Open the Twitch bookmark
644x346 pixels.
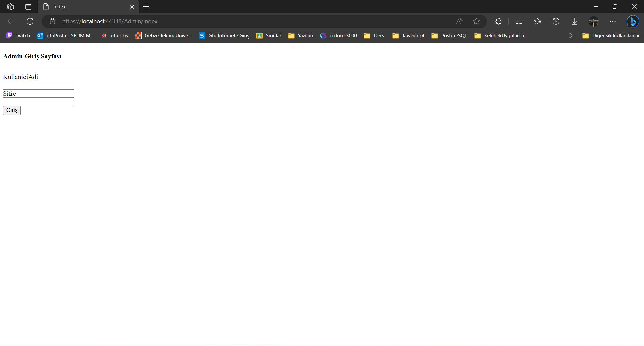tap(18, 36)
